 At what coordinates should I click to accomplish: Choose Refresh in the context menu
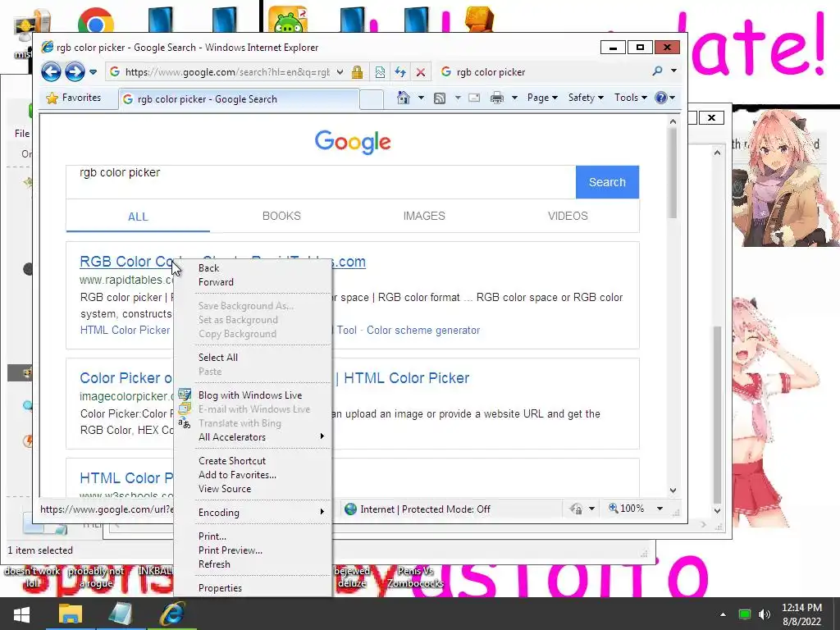point(253,564)
